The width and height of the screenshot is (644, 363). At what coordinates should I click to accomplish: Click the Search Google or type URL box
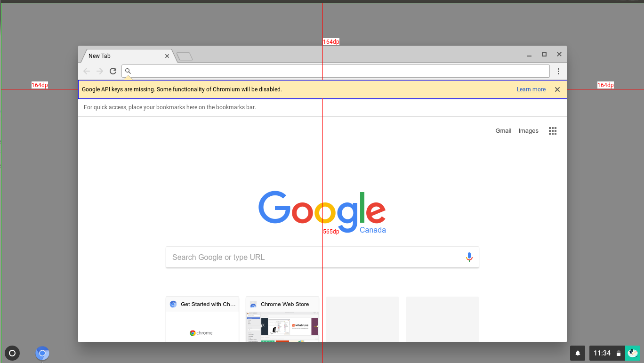322,257
